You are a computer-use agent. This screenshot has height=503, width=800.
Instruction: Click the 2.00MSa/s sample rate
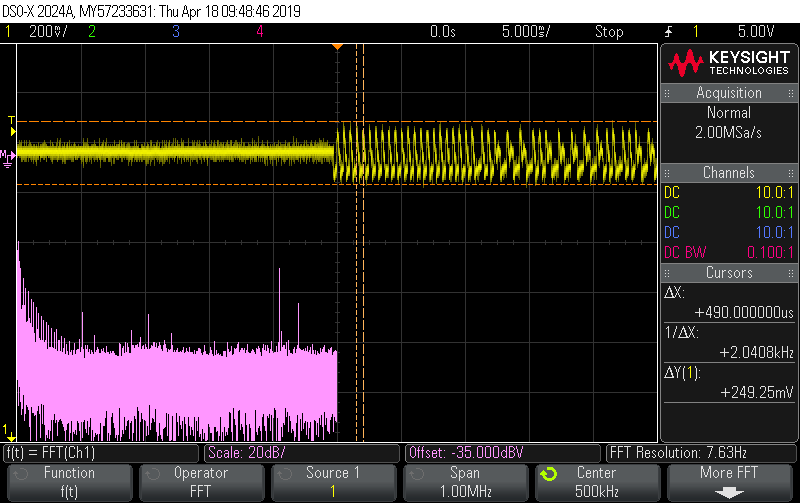coord(729,133)
